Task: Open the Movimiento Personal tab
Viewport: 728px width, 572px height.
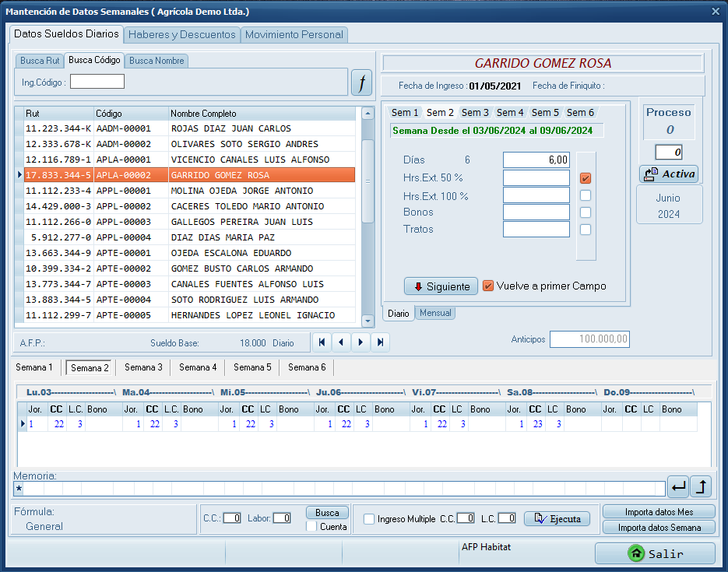Action: point(294,35)
